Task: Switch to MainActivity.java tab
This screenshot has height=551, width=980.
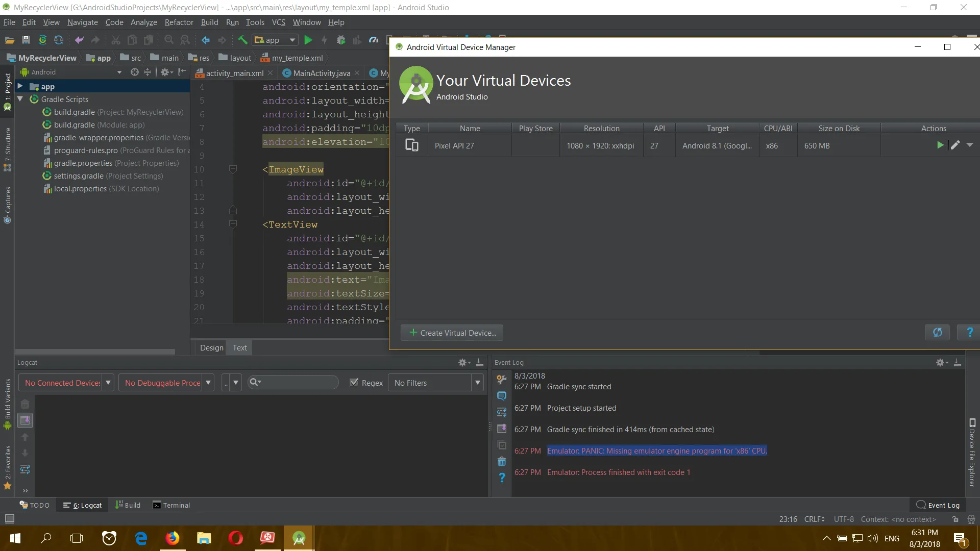Action: click(x=321, y=73)
